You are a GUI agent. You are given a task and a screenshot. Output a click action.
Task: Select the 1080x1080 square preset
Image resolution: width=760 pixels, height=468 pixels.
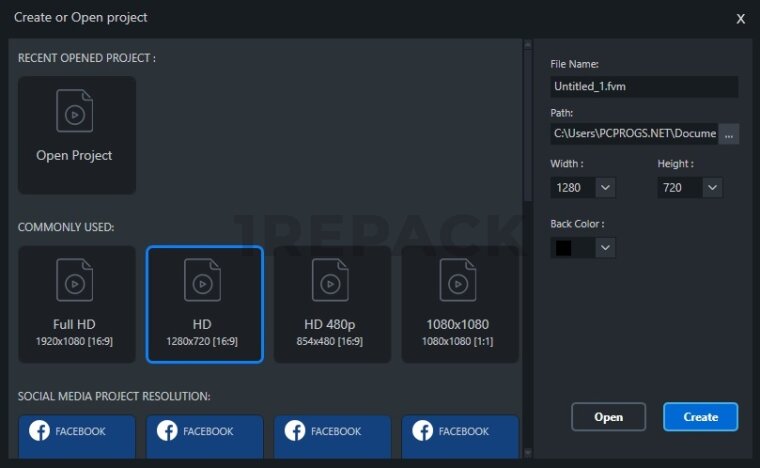[460, 304]
